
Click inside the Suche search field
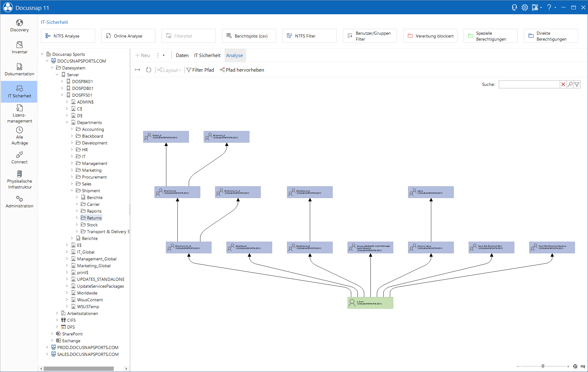[529, 84]
